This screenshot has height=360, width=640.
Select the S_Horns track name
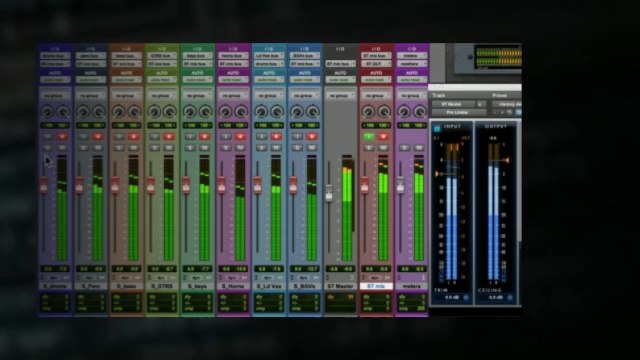(233, 286)
